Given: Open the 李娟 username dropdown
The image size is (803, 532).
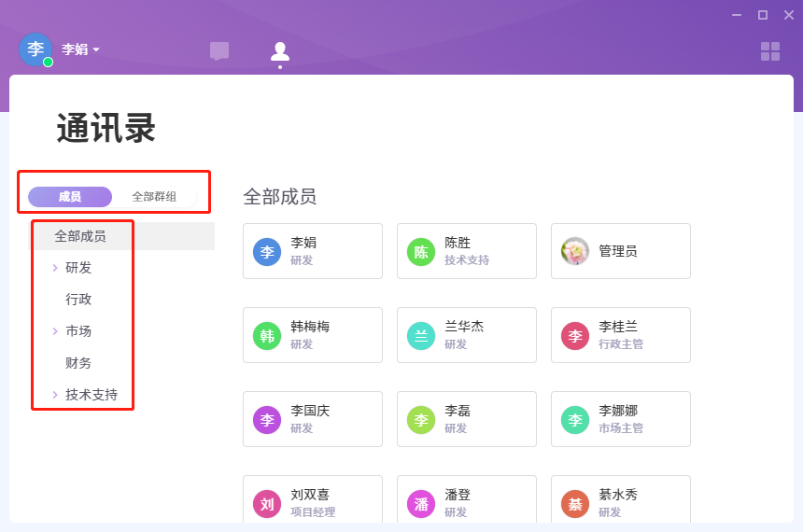Looking at the screenshot, I should coord(81,49).
